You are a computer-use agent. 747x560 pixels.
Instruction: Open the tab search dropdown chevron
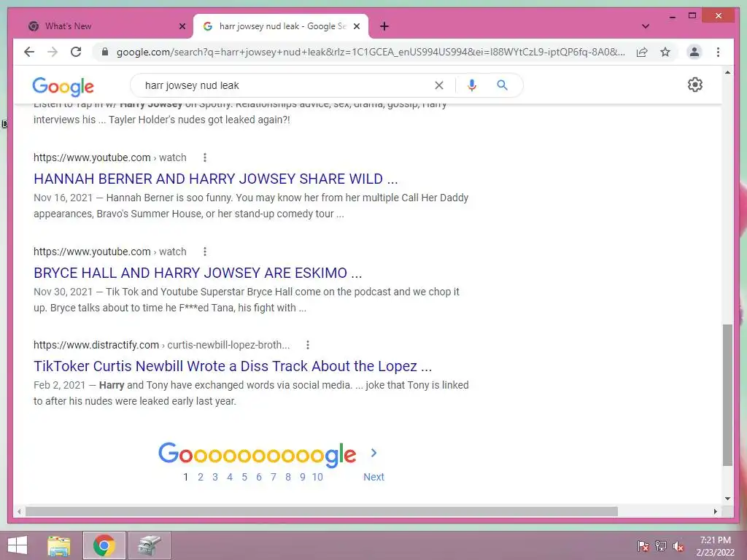(x=645, y=26)
